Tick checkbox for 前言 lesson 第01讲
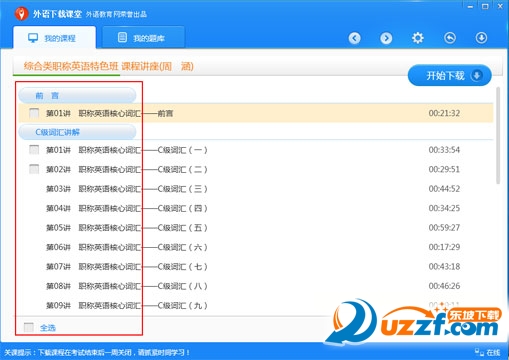Screen dimensions: 509x360 coord(34,113)
